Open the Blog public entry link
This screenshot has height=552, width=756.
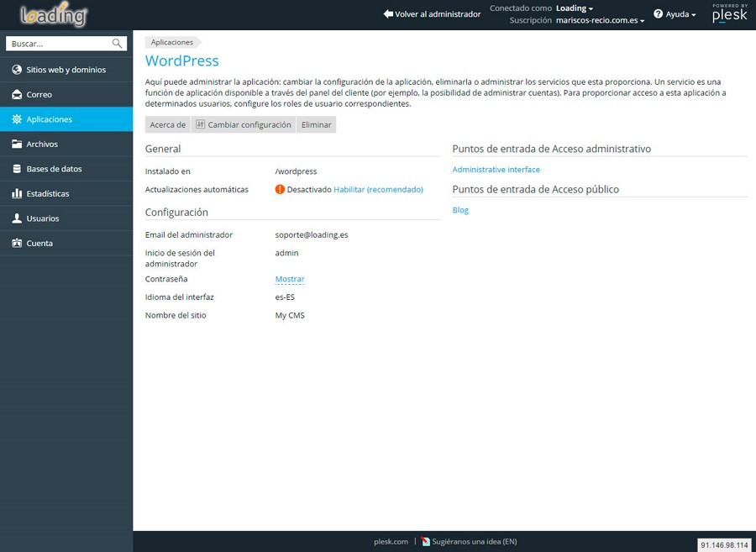460,210
